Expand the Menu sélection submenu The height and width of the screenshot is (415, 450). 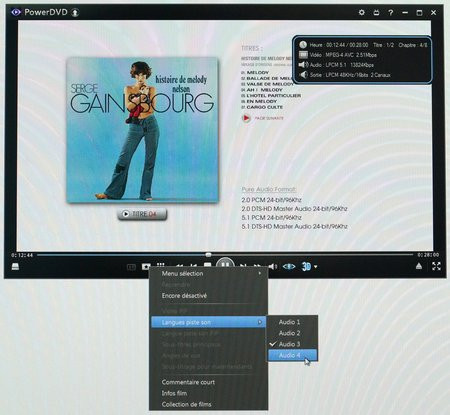[209, 273]
